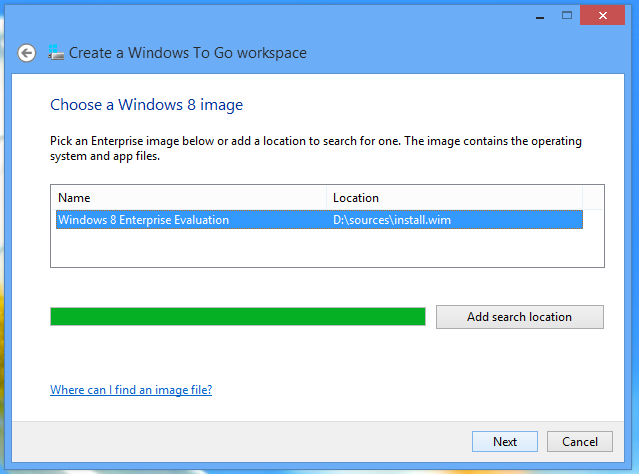Open 'Where can I find an image file?' link
Viewport: 639px width, 474px height.
(x=131, y=390)
